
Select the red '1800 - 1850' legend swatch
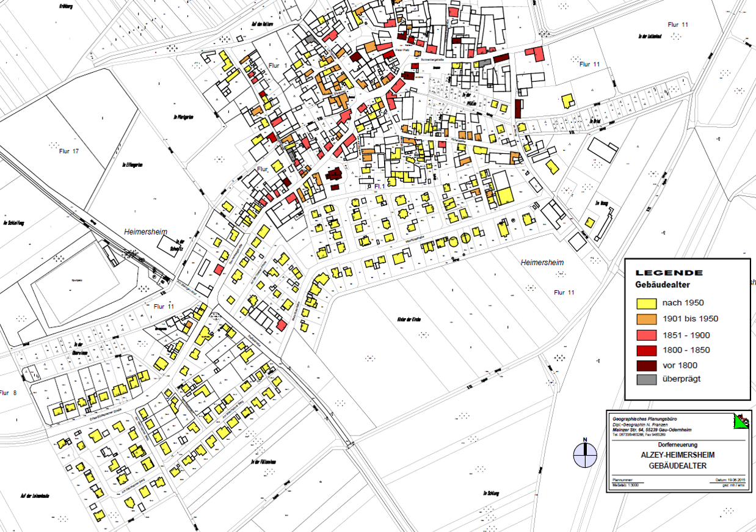point(646,350)
